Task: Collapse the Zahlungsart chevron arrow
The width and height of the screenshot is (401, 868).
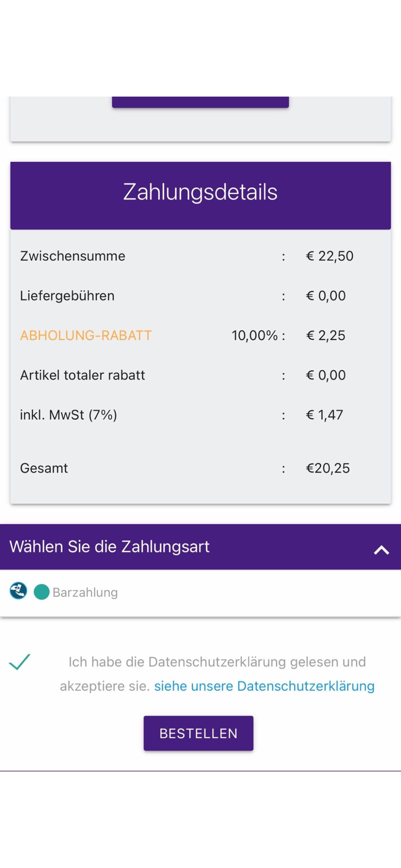Action: click(381, 550)
